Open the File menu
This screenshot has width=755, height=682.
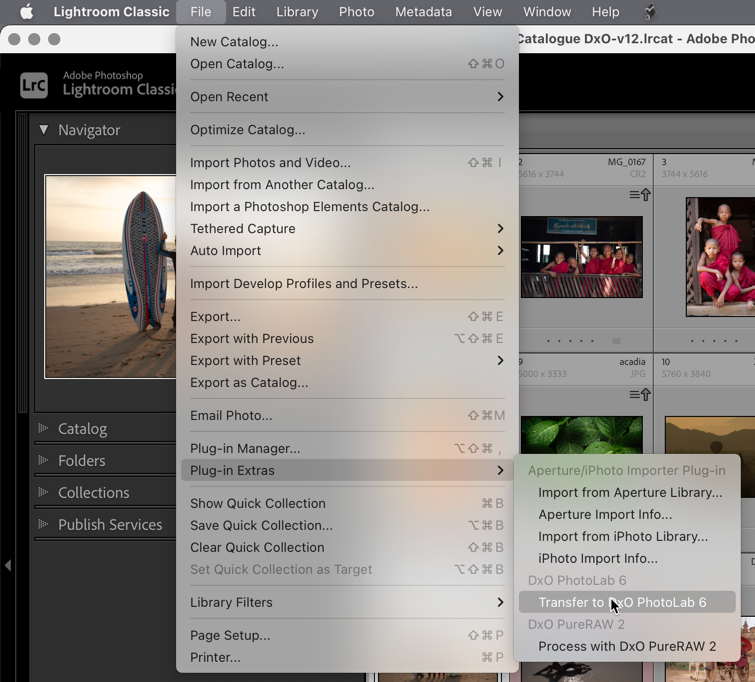[201, 12]
